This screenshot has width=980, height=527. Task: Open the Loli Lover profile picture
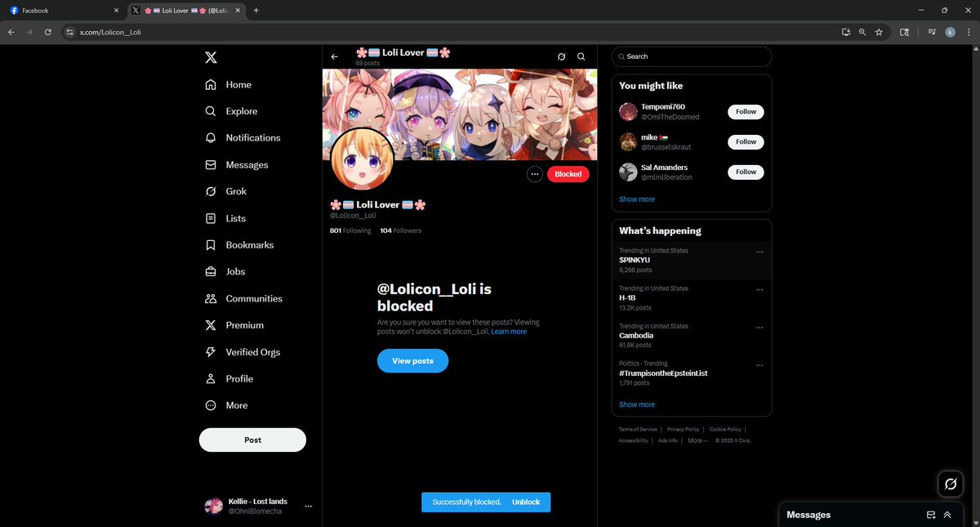(363, 159)
